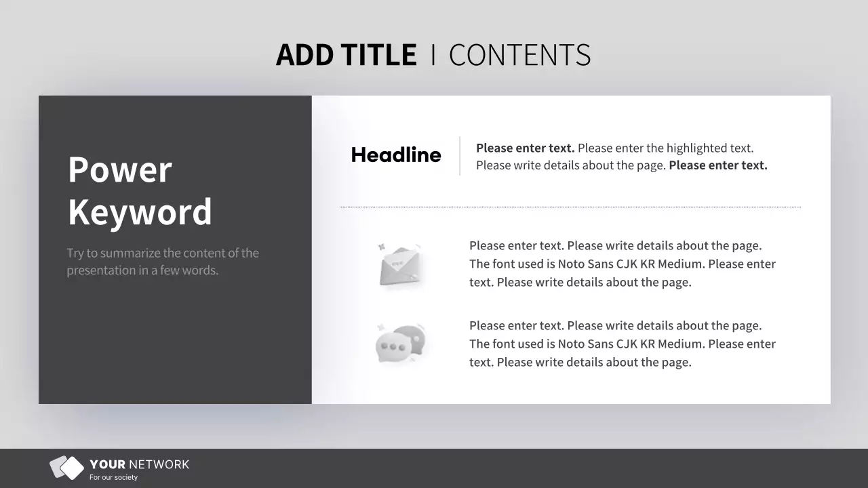This screenshot has height=488, width=868.
Task: Click the gray tilted square behind the logo
Action: click(56, 466)
